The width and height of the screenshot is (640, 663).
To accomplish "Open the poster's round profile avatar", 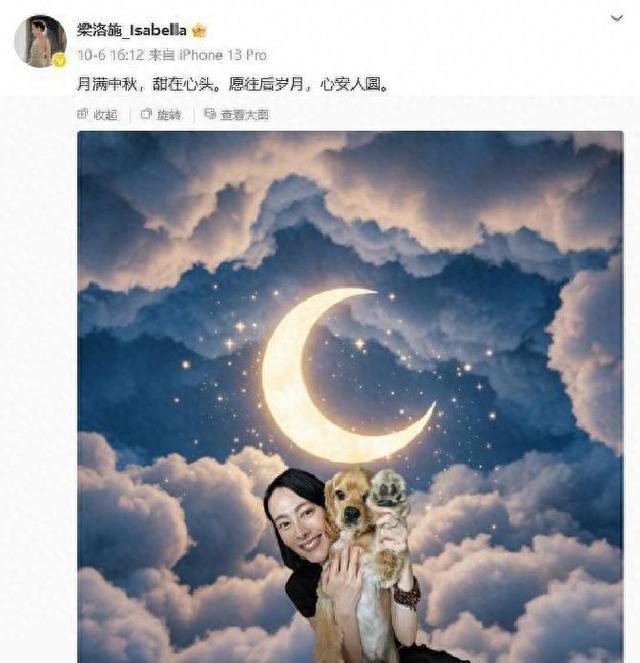I will (40, 41).
